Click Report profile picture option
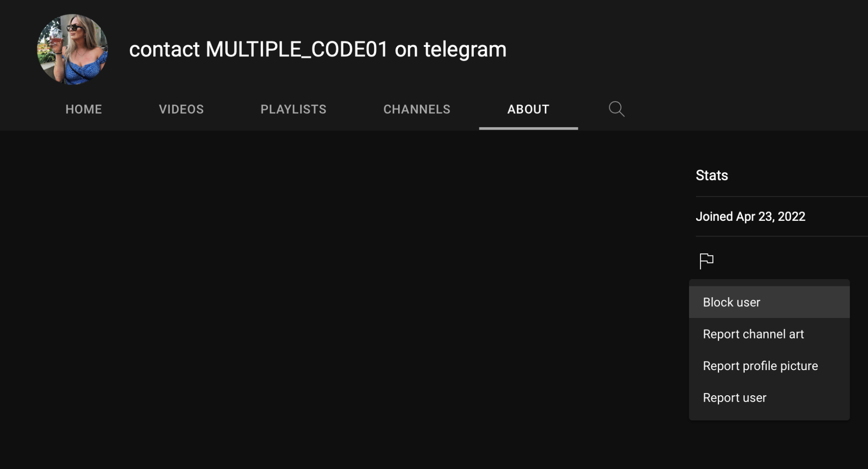 tap(760, 366)
